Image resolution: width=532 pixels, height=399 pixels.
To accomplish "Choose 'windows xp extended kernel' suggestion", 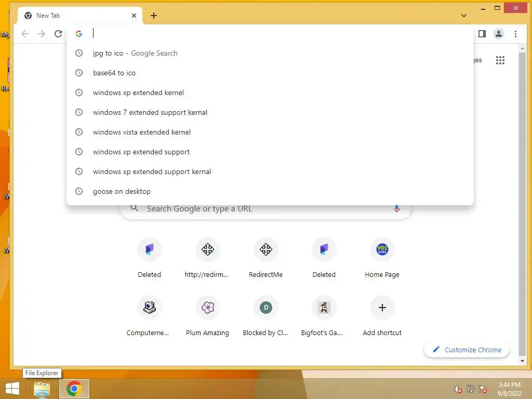I will [270, 92].
